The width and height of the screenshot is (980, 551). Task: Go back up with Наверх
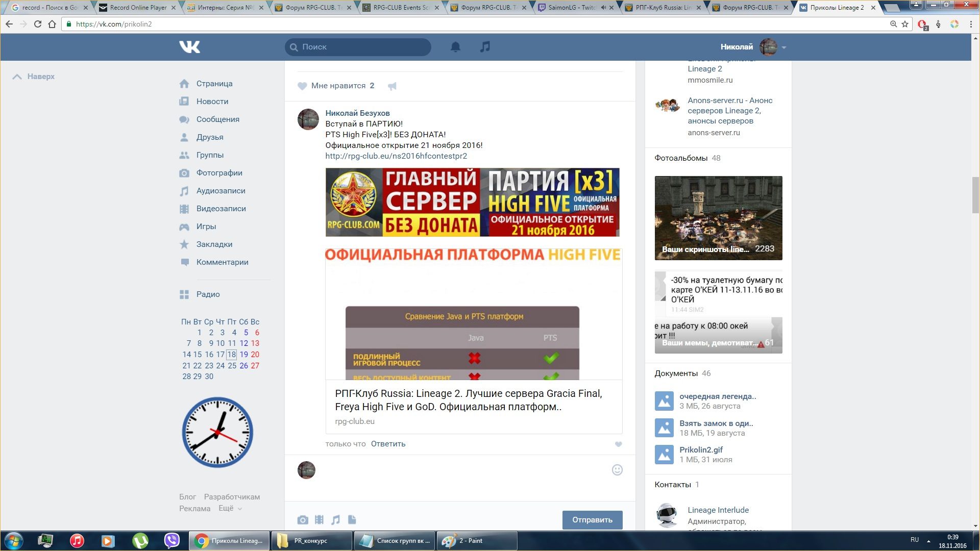34,77
